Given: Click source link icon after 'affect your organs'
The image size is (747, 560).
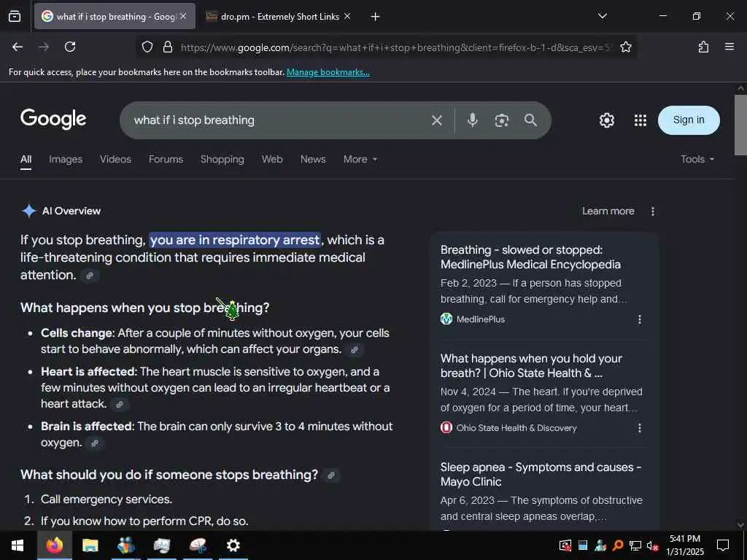Looking at the screenshot, I should [354, 349].
